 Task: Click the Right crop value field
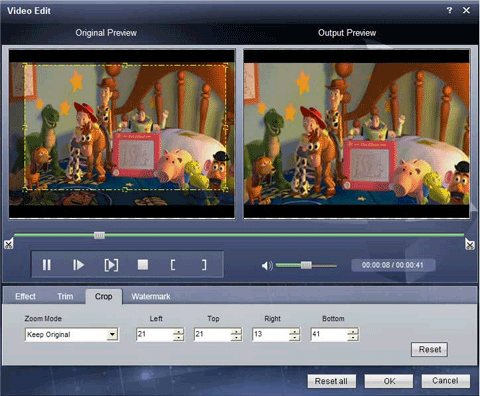tap(271, 334)
